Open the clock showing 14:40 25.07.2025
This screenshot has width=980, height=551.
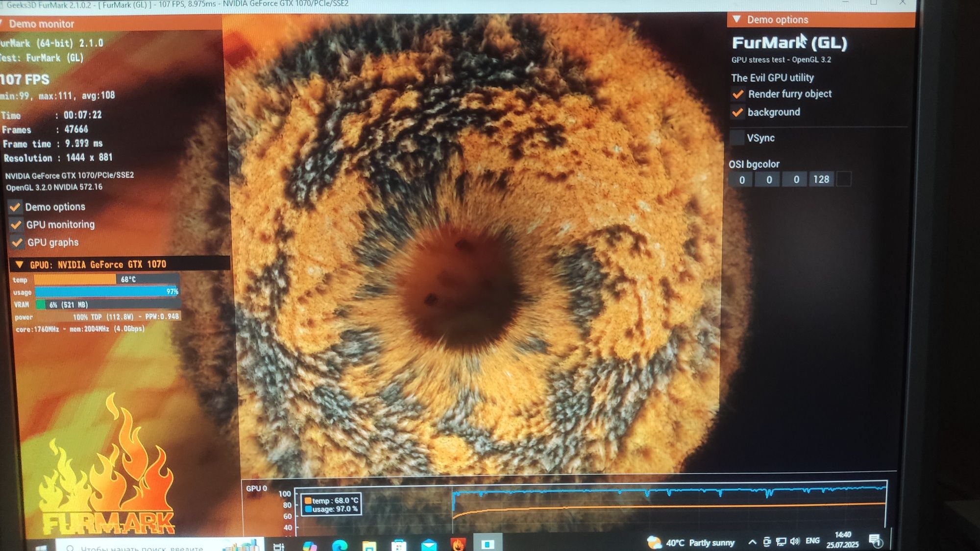[x=843, y=539]
